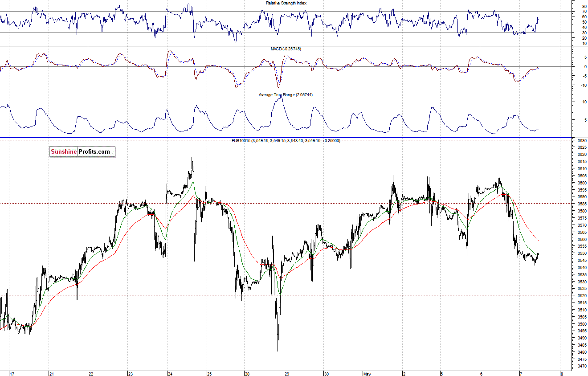Select the 3520 price axis label
This screenshot has height=376, width=588.
coord(582,295)
